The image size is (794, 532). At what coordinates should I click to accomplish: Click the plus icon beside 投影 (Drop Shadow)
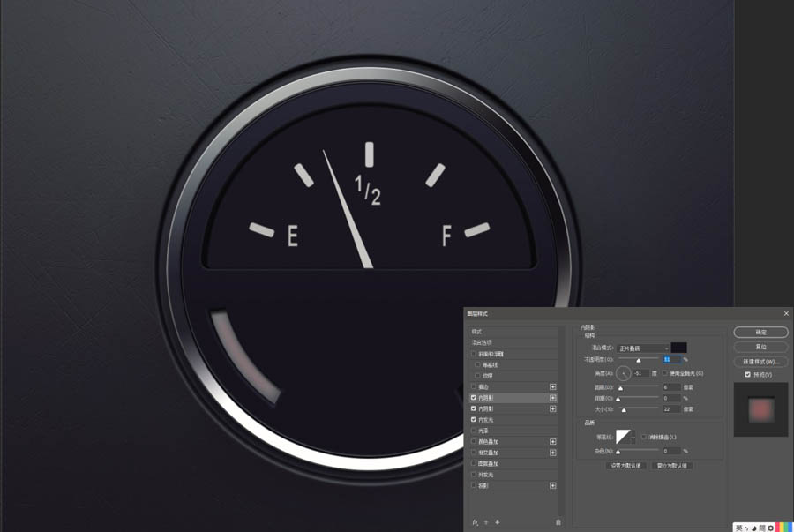(552, 485)
